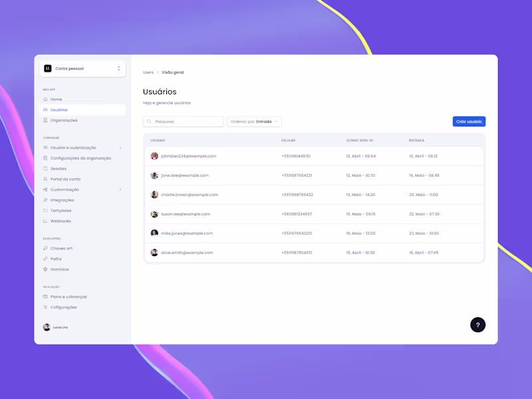The width and height of the screenshot is (532, 399).
Task: Open Sessões using its sidebar icon
Action: [46, 168]
